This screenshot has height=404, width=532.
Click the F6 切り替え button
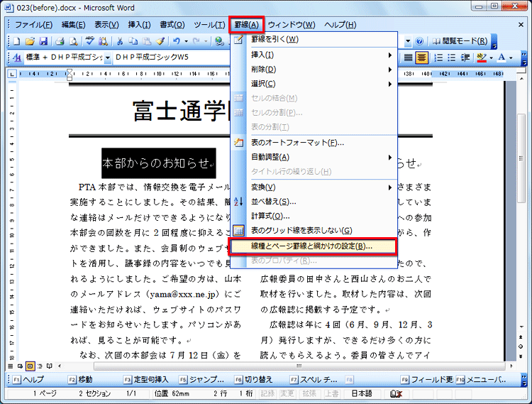point(253,380)
